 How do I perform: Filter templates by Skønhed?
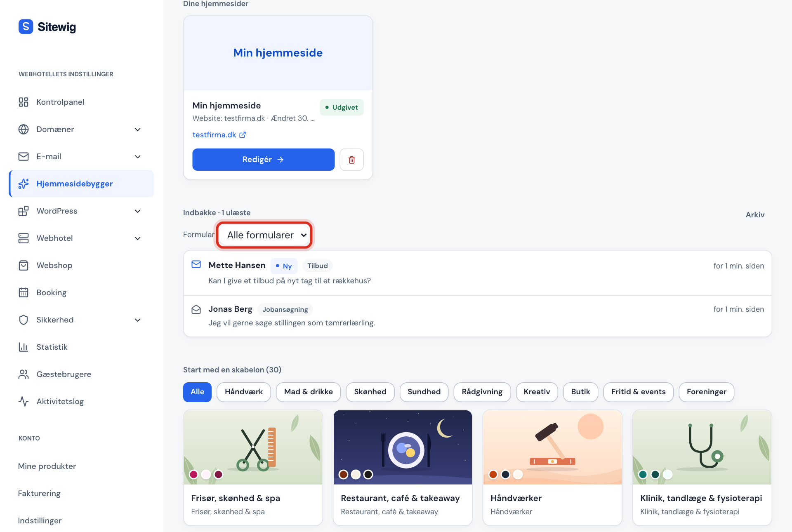pyautogui.click(x=370, y=392)
